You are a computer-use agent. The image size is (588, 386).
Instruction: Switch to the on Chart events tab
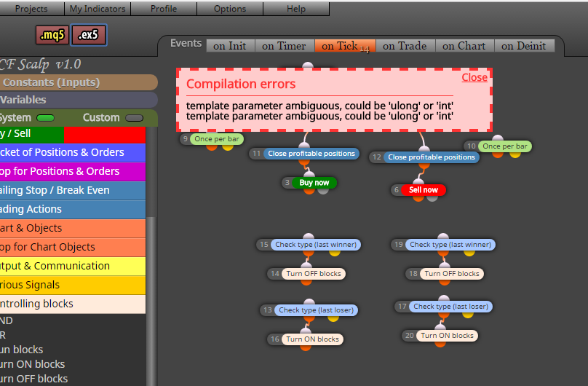tap(464, 46)
